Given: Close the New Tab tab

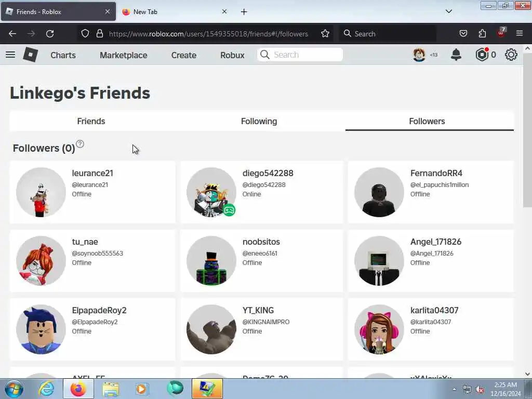Looking at the screenshot, I should click(x=224, y=11).
